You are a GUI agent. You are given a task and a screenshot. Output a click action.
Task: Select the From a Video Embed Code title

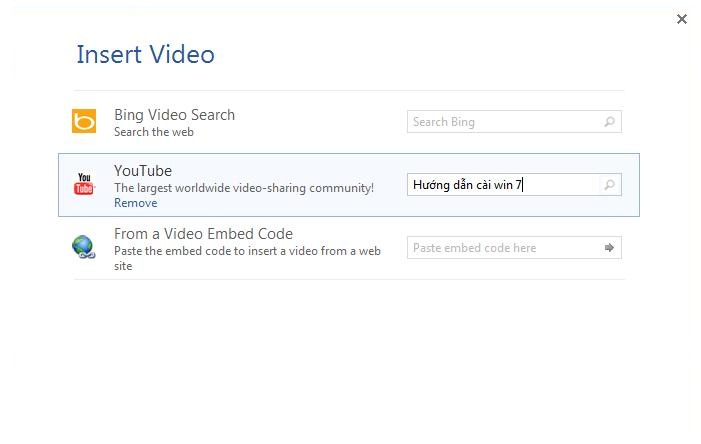click(203, 235)
